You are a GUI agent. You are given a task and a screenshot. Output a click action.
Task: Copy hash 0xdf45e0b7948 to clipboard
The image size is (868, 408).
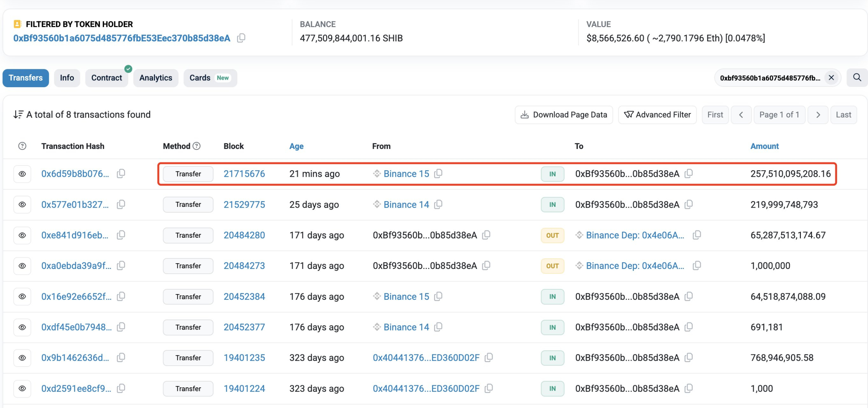(121, 327)
